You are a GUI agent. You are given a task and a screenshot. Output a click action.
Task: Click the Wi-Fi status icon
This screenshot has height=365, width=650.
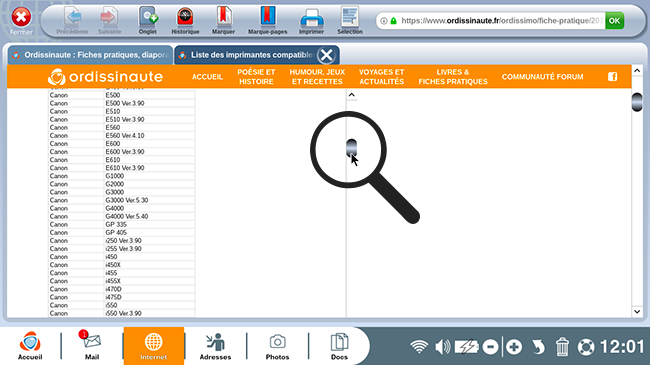click(419, 347)
